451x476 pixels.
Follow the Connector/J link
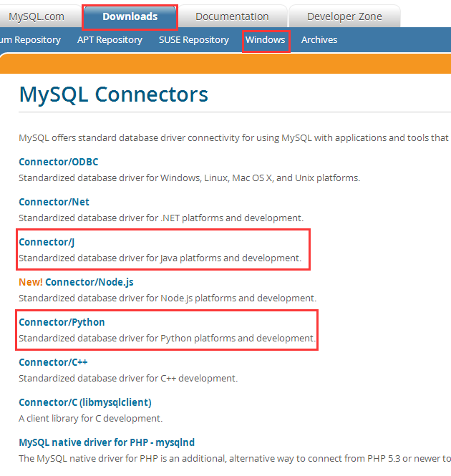[47, 242]
